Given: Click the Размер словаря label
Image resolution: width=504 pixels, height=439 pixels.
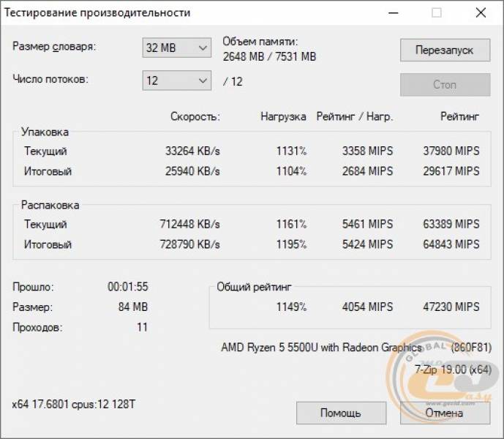Looking at the screenshot, I should (54, 47).
